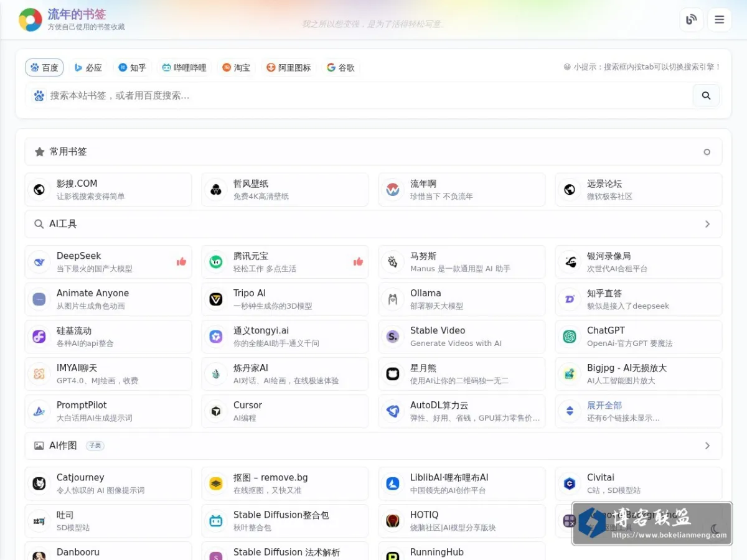Select the 谷歌 search engine tab
Image resolution: width=747 pixels, height=560 pixels.
(x=341, y=67)
